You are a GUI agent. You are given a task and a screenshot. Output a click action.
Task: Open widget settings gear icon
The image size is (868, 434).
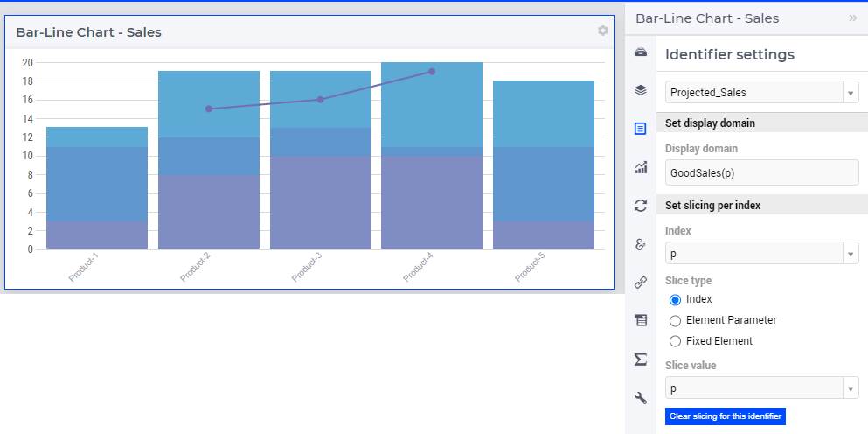(603, 31)
